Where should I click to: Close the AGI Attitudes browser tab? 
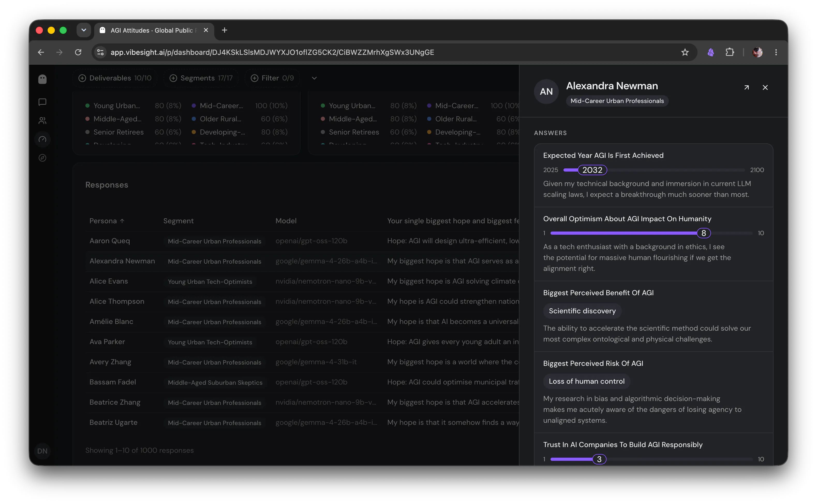[x=206, y=30]
